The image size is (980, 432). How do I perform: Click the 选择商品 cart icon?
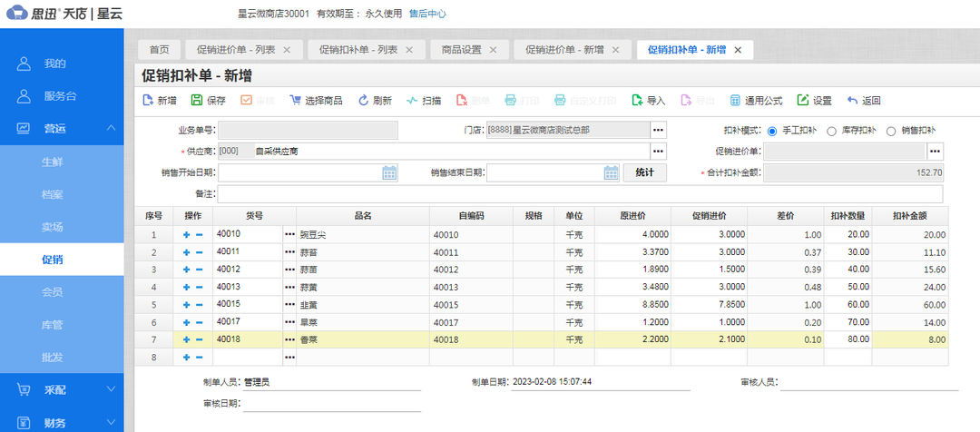[x=295, y=101]
